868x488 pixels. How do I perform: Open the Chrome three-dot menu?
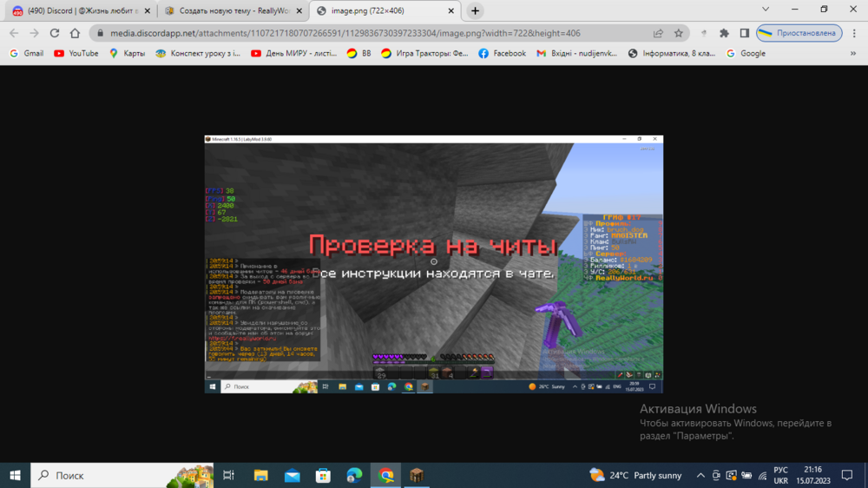point(853,33)
